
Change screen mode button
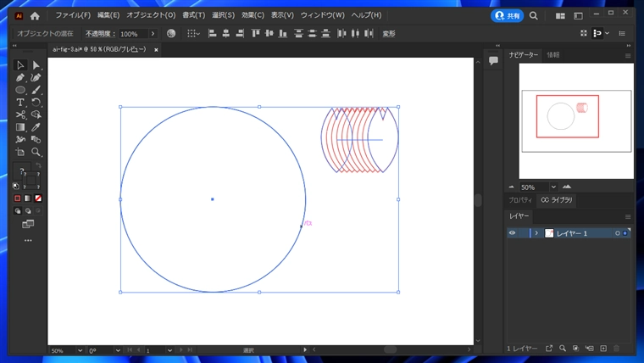click(28, 224)
